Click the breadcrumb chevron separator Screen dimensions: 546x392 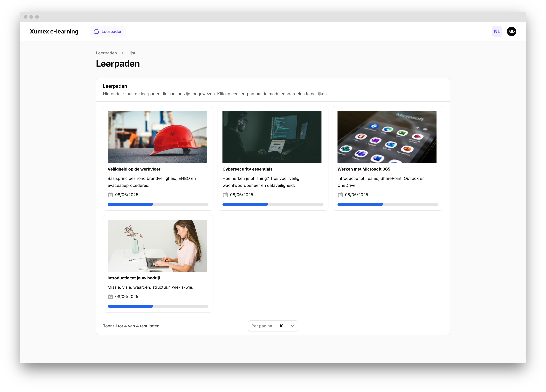coord(122,53)
